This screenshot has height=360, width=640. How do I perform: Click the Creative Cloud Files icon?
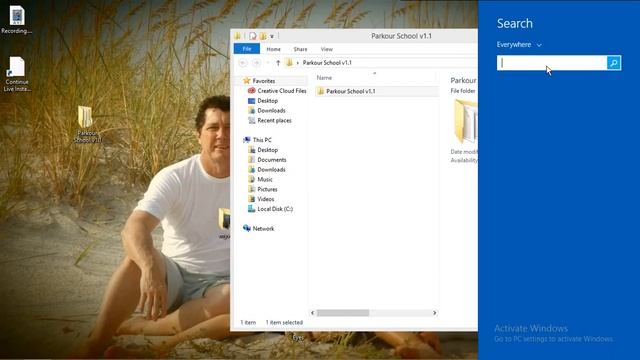point(251,91)
